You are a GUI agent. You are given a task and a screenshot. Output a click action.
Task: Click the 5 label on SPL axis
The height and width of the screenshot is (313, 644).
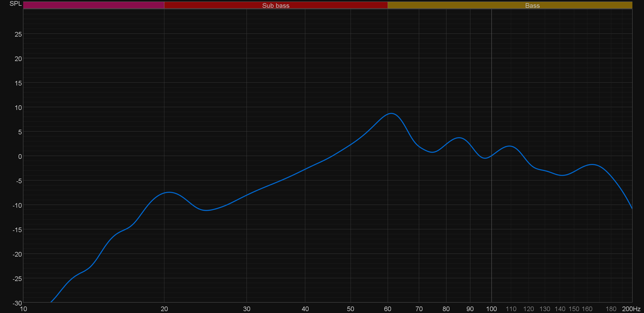click(x=20, y=132)
